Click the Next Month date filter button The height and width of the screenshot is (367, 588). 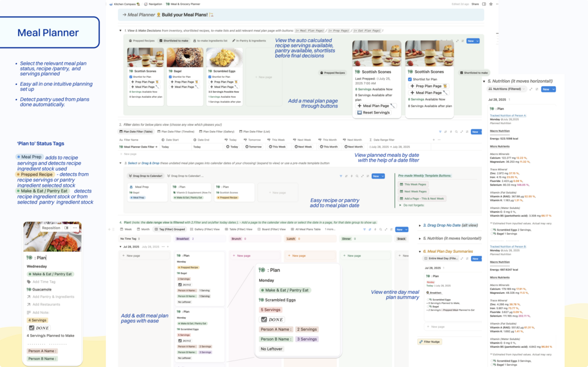[x=353, y=147]
